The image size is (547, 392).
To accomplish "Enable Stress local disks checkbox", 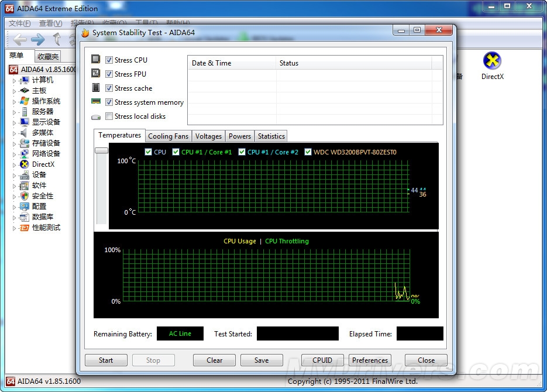I will click(x=109, y=116).
